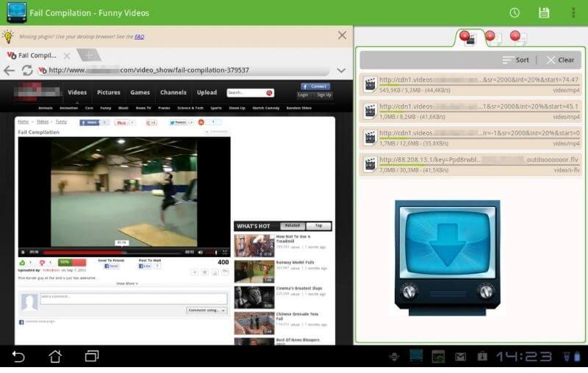This screenshot has height=373, width=588.
Task: Open the FAQ link in notification
Action: tap(139, 35)
